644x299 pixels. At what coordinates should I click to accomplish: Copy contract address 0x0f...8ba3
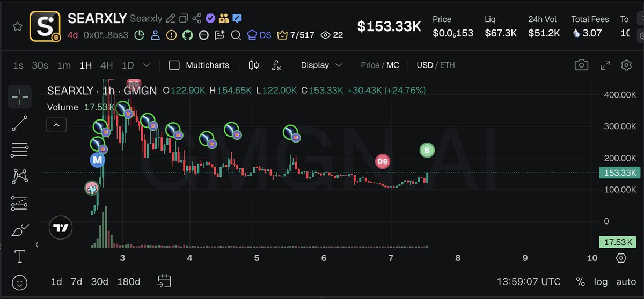click(x=106, y=35)
